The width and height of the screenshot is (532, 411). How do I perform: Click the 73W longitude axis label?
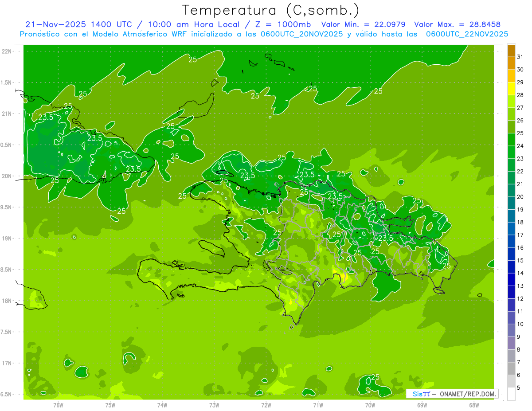(x=214, y=405)
